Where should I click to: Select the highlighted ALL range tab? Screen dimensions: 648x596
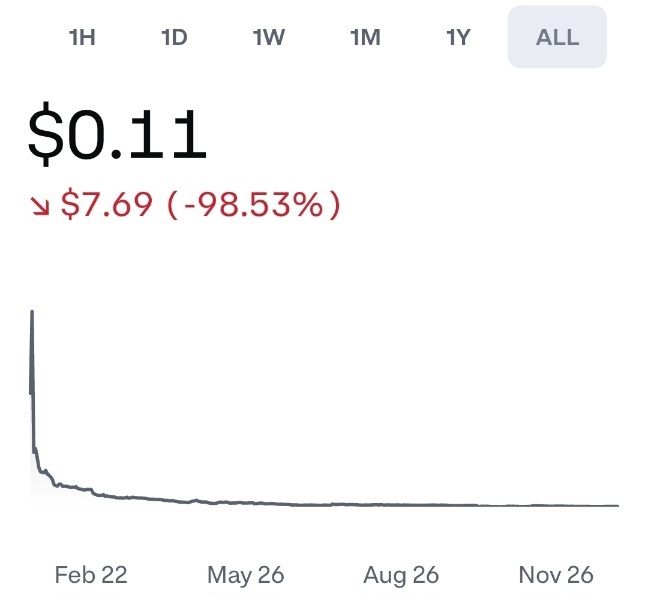coord(557,37)
